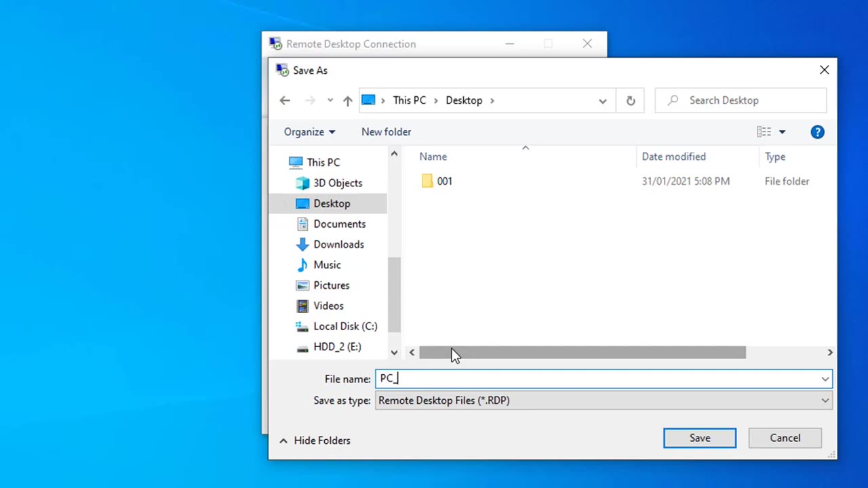Go up one folder level
This screenshot has height=488, width=868.
tap(347, 100)
